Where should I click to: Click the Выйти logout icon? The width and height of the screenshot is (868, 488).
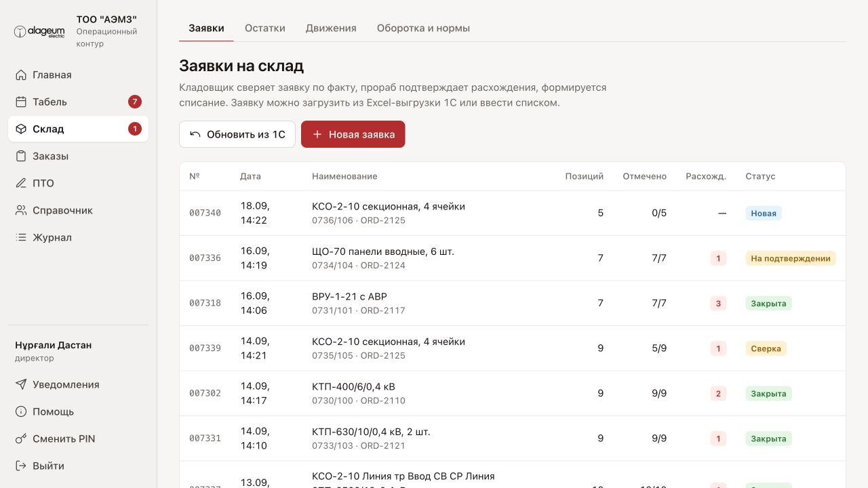[x=21, y=466]
